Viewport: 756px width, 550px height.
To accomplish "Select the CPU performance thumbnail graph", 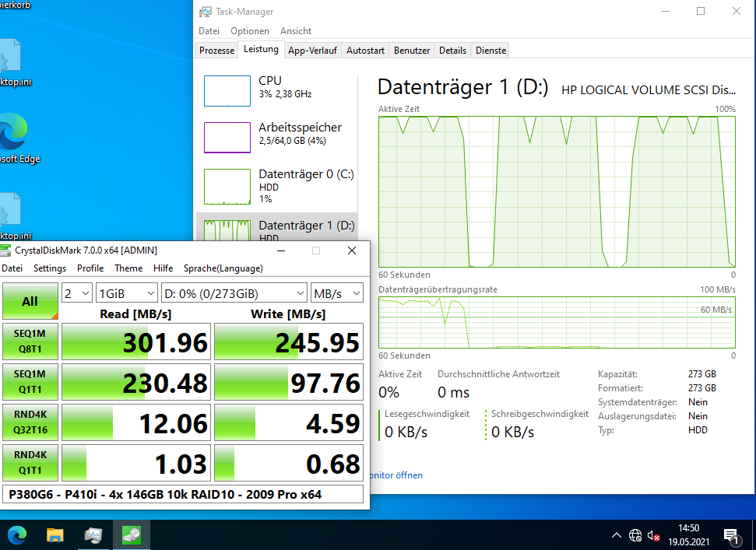I will [227, 90].
